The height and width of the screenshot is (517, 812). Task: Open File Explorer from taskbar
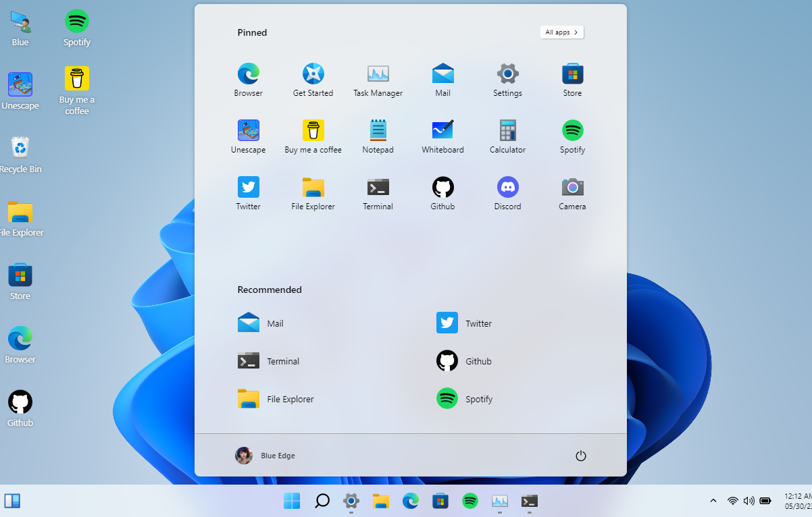coord(381,501)
